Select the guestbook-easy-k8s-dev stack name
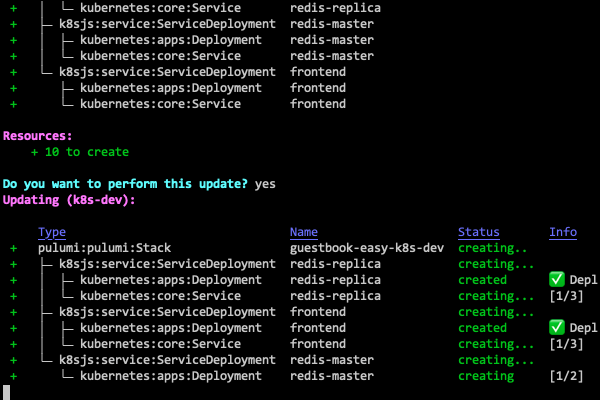The height and width of the screenshot is (400, 600). [367, 248]
